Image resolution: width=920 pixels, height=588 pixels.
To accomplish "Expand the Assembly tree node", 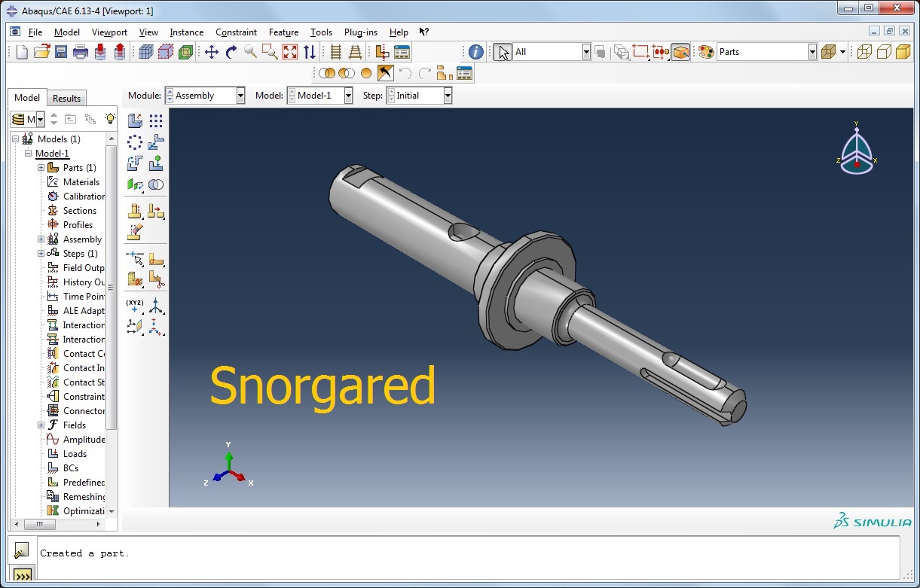I will (41, 239).
